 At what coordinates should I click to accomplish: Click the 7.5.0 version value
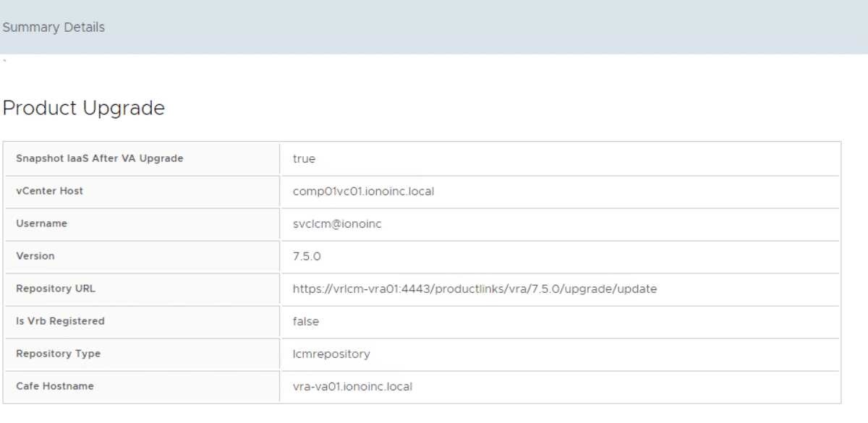click(x=307, y=256)
